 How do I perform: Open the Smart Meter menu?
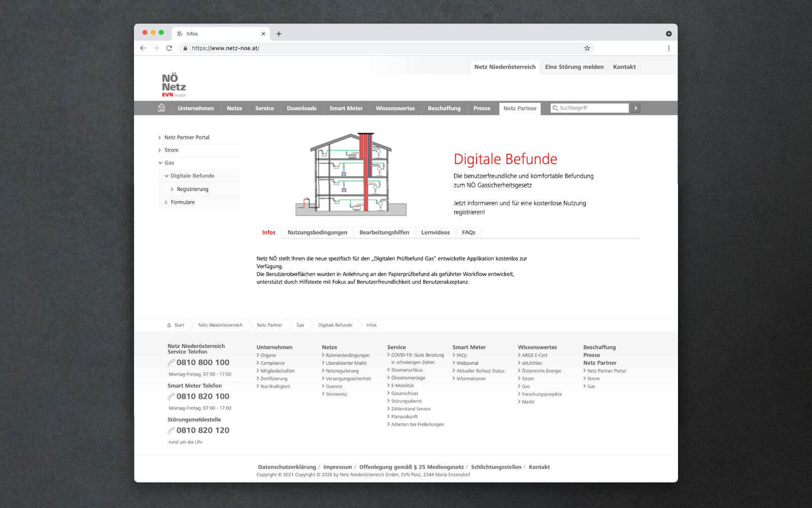pyautogui.click(x=346, y=108)
